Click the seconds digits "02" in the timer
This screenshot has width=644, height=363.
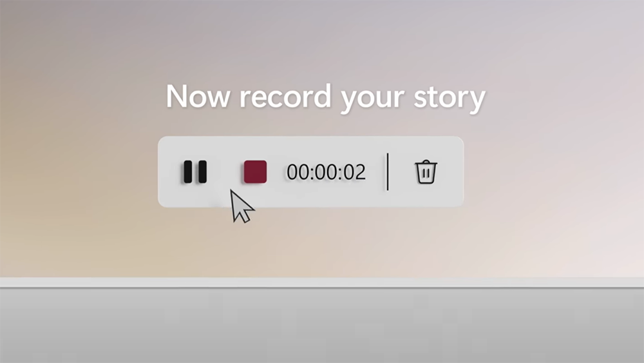354,172
